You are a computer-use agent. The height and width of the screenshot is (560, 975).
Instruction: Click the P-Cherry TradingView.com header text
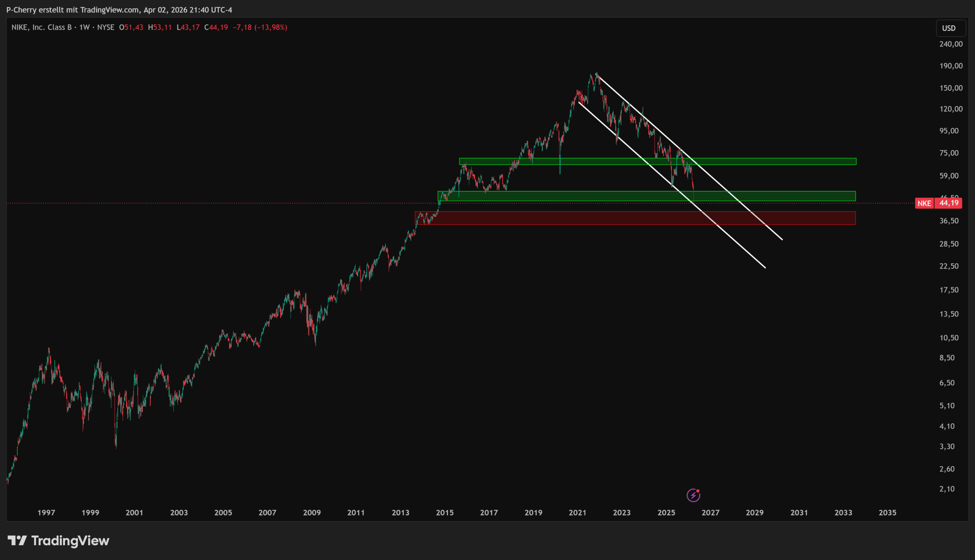pos(119,10)
